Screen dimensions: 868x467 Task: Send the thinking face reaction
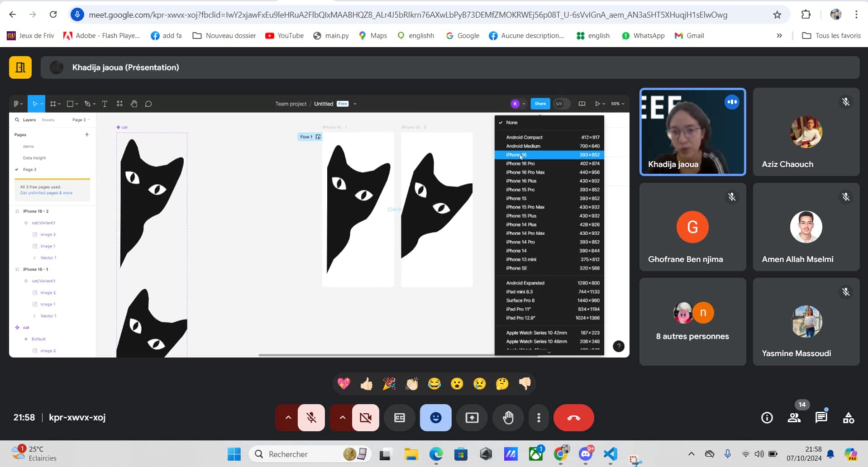[x=502, y=384]
